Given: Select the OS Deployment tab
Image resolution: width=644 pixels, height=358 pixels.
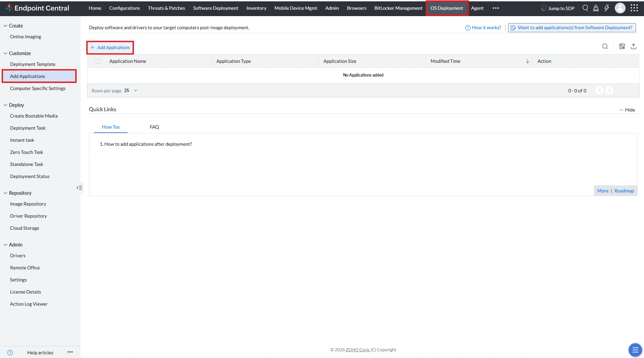Looking at the screenshot, I should pyautogui.click(x=447, y=8).
